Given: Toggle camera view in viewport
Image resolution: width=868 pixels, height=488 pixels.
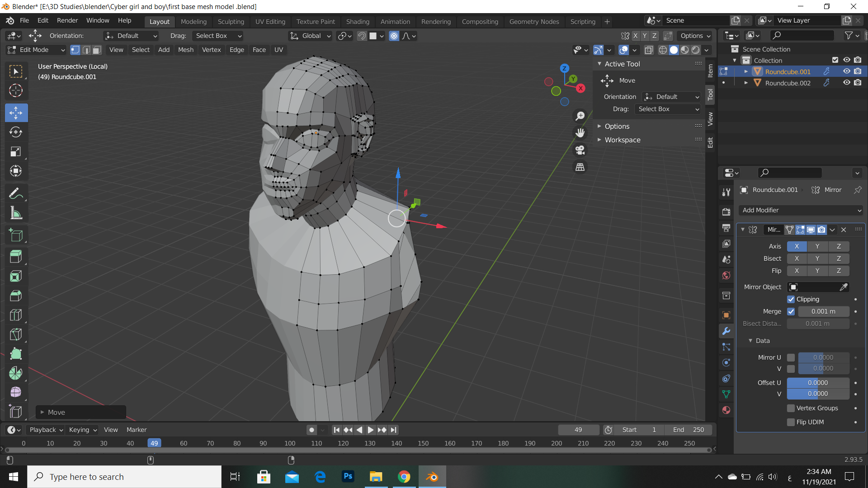Looking at the screenshot, I should (580, 150).
